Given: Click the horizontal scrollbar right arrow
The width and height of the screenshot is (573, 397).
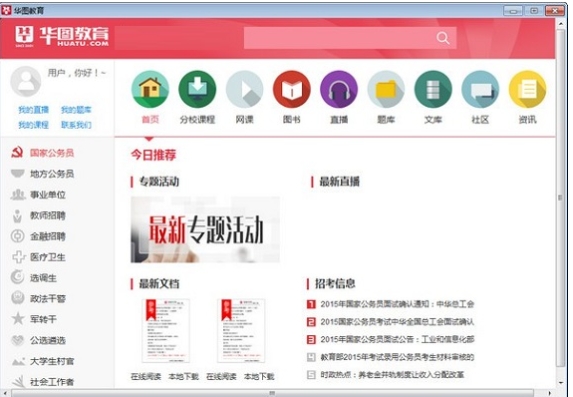Looking at the screenshot, I should [x=550, y=393].
